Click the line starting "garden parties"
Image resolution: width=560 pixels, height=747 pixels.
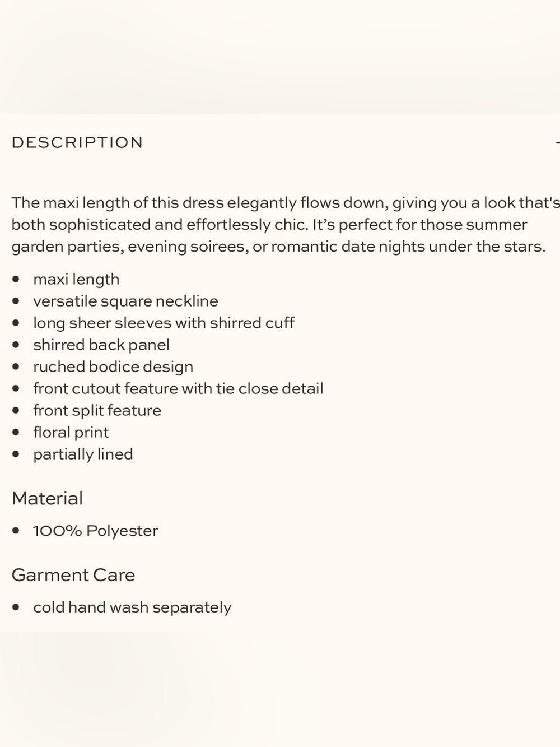pyautogui.click(x=278, y=246)
